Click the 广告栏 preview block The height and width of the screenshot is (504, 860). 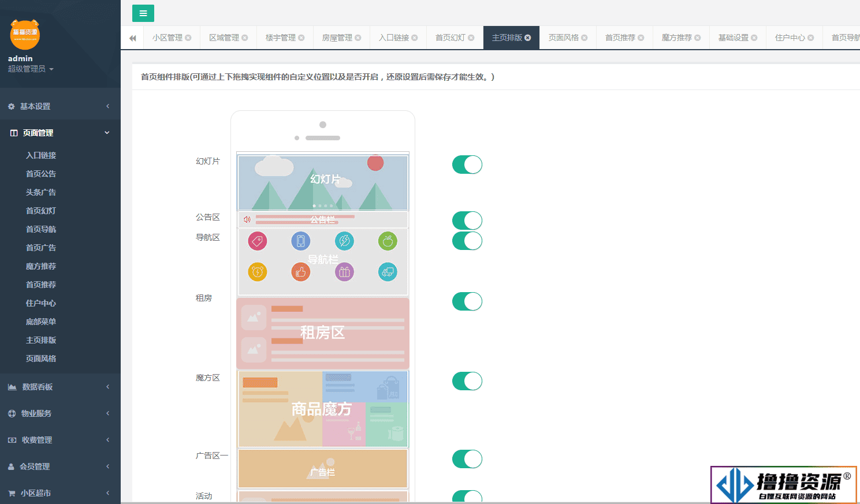pyautogui.click(x=323, y=468)
